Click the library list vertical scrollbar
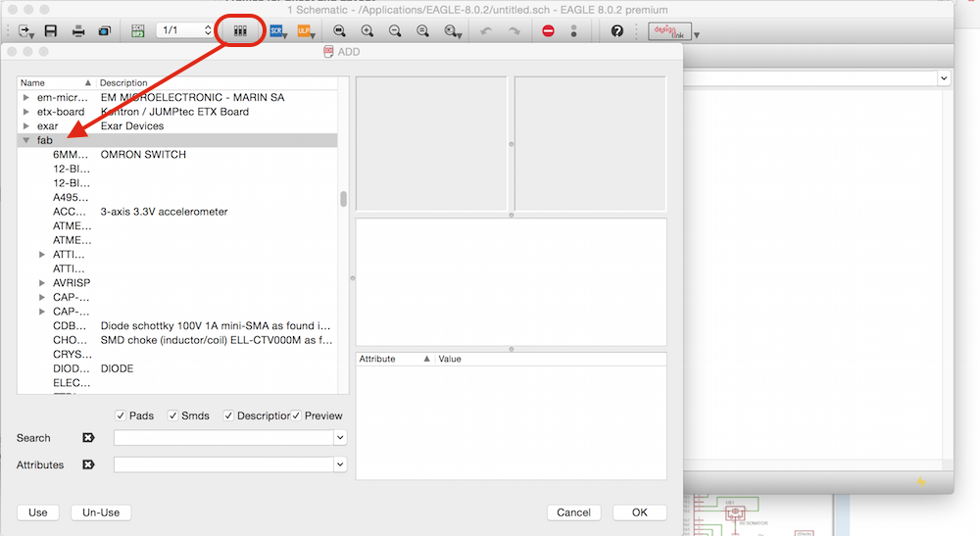The height and width of the screenshot is (536, 980). tap(343, 199)
